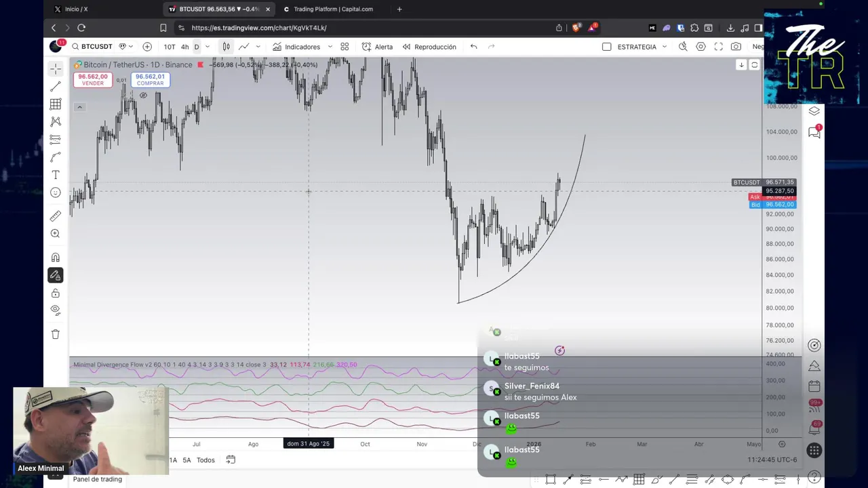Hide all drawings with eye icon
The height and width of the screenshot is (488, 868).
pos(56,310)
